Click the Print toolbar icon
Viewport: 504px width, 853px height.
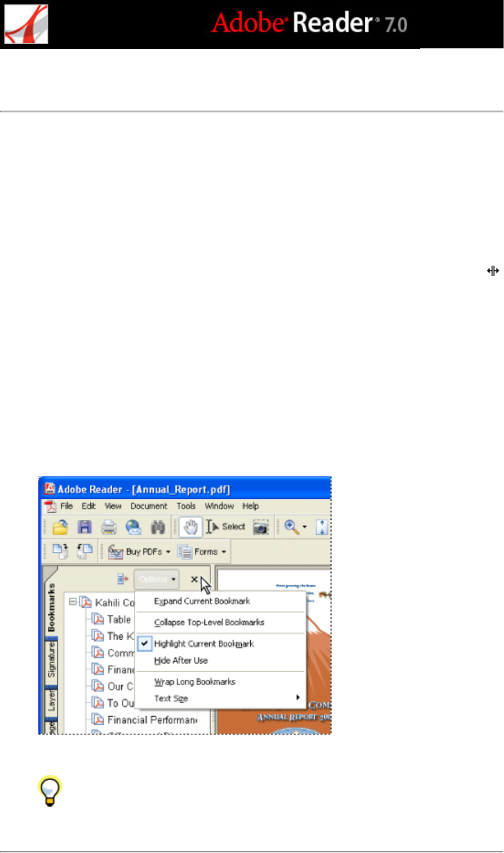click(x=109, y=527)
